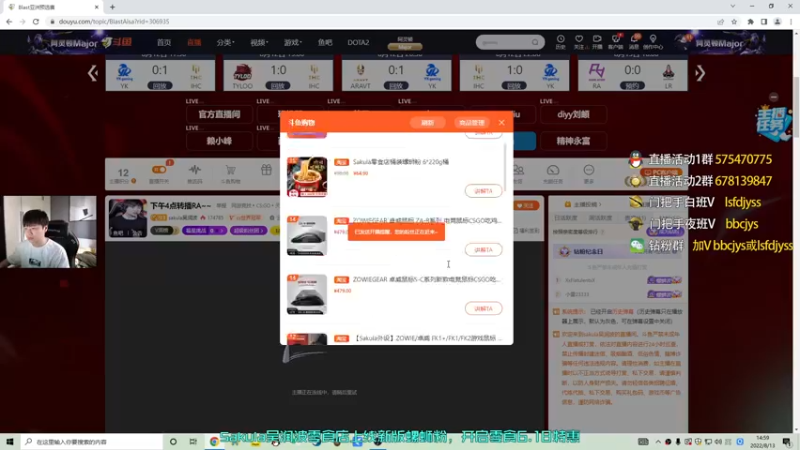Open the Windows notification center
This screenshot has height=450, width=800.
pos(787,441)
